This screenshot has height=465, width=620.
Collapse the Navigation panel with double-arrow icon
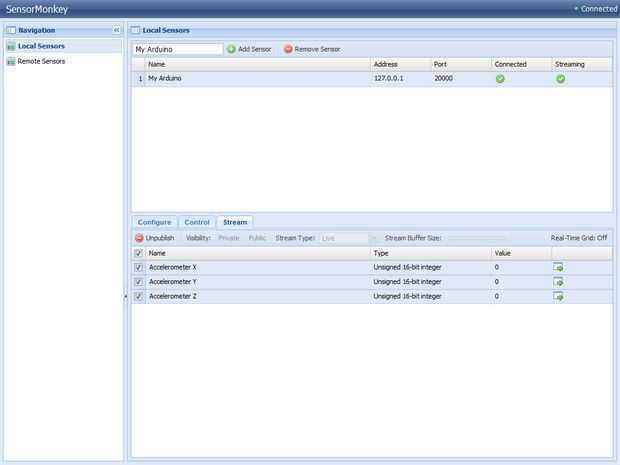116,30
